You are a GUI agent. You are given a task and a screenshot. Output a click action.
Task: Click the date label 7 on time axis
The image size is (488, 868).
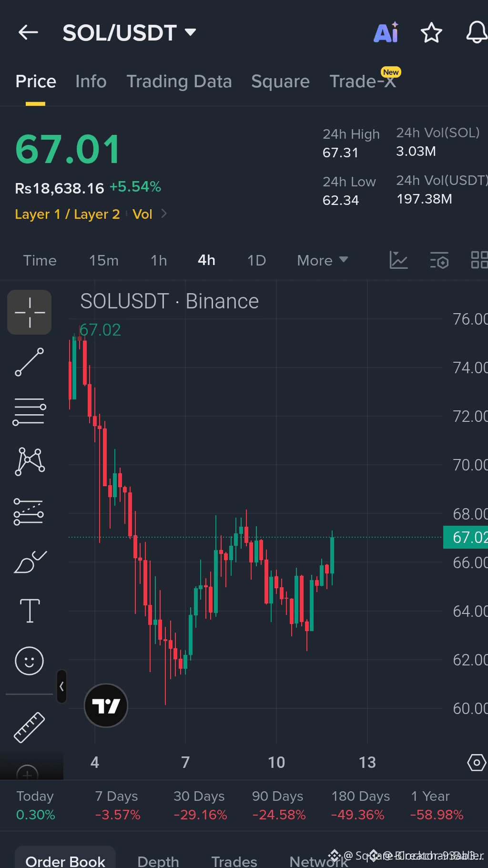(185, 762)
